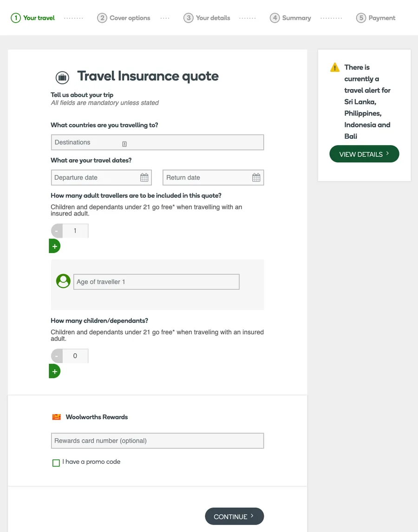Click the Departure date input
This screenshot has width=418, height=532.
[95, 177]
